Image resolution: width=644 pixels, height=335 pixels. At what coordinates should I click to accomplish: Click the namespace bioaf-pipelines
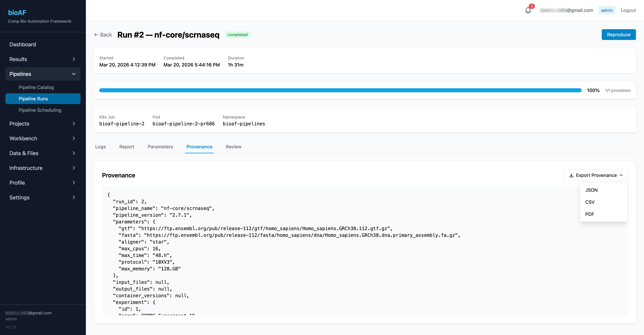244,124
